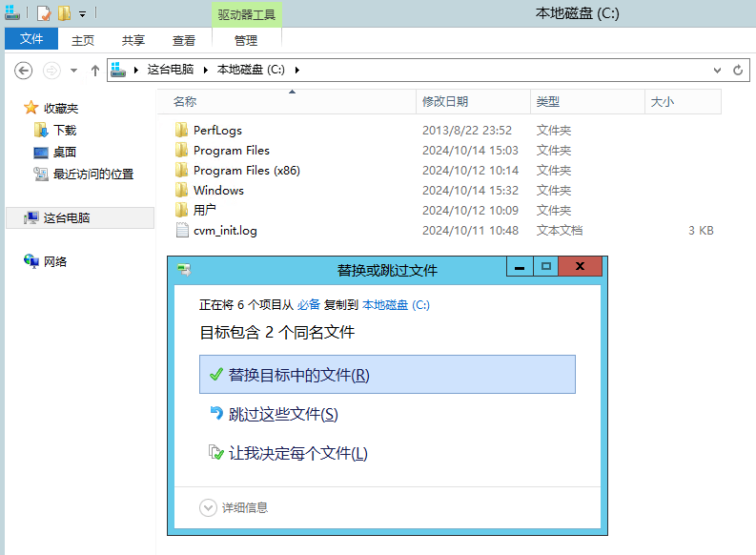Click the 桌面 monitor icon in sidebar

point(41,153)
